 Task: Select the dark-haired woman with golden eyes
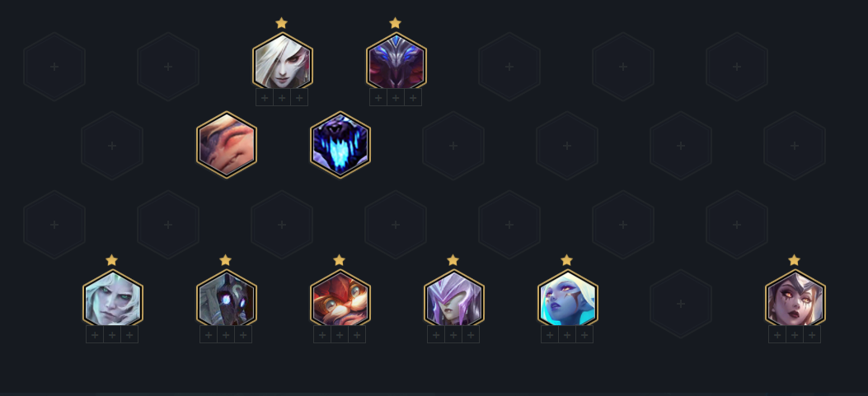(x=795, y=299)
